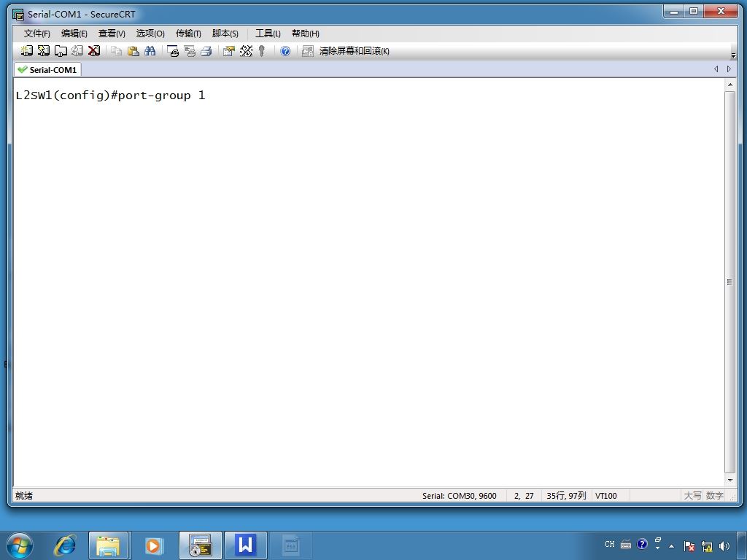Viewport: 747px width, 560px height.
Task: Open the 编辑(E) menu
Action: [74, 34]
